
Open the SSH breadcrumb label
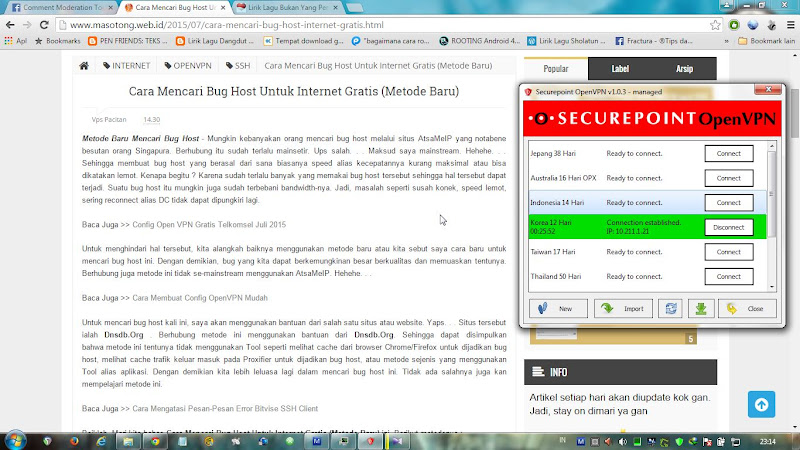tap(238, 65)
